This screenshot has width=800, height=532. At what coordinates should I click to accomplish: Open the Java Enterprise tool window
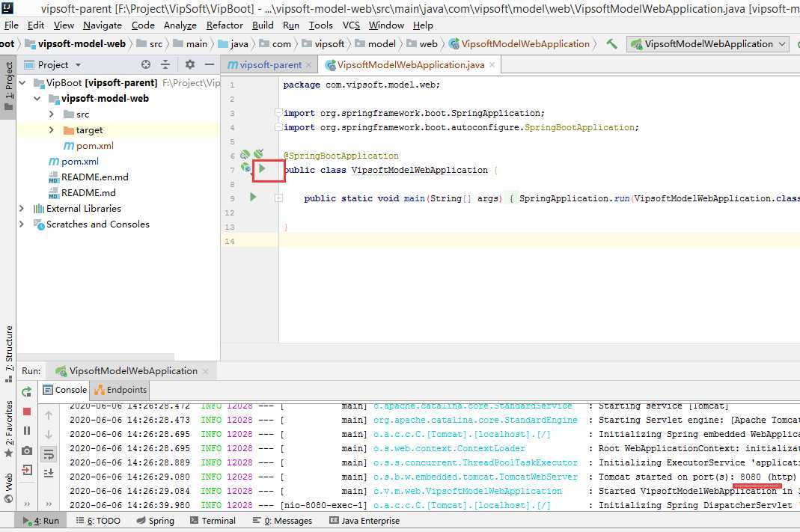pos(364,521)
